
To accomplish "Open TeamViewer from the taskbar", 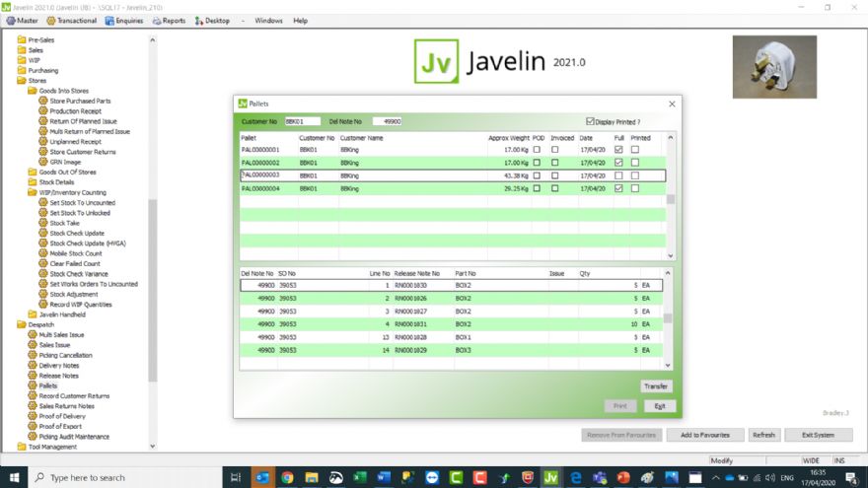I will (x=432, y=477).
